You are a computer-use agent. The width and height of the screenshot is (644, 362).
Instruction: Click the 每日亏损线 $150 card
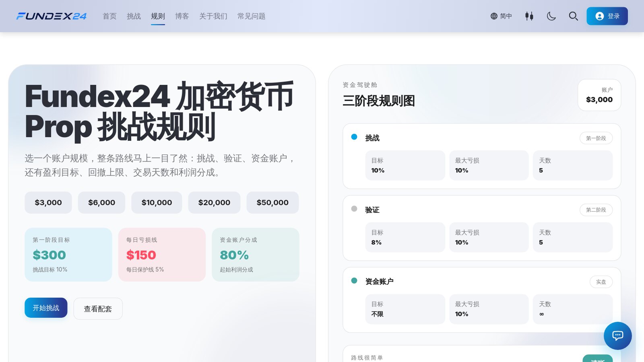tap(162, 255)
